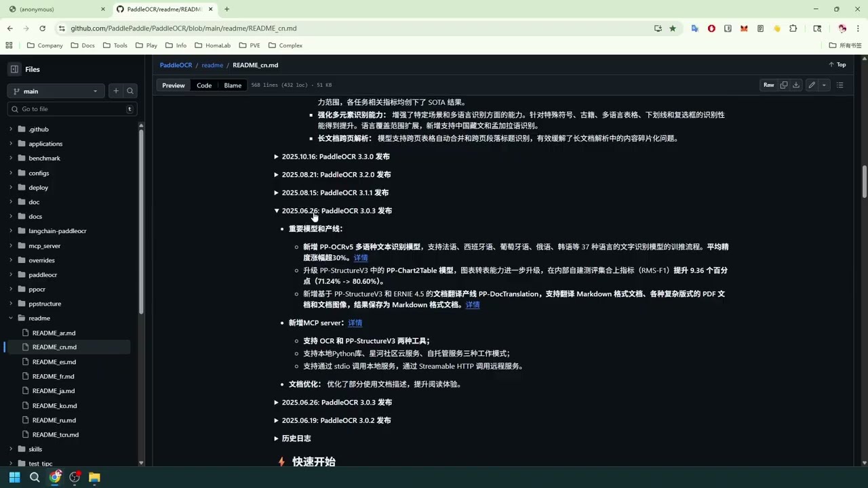Reload the page
Screen dimensions: 868x488
pyautogui.click(x=42, y=28)
